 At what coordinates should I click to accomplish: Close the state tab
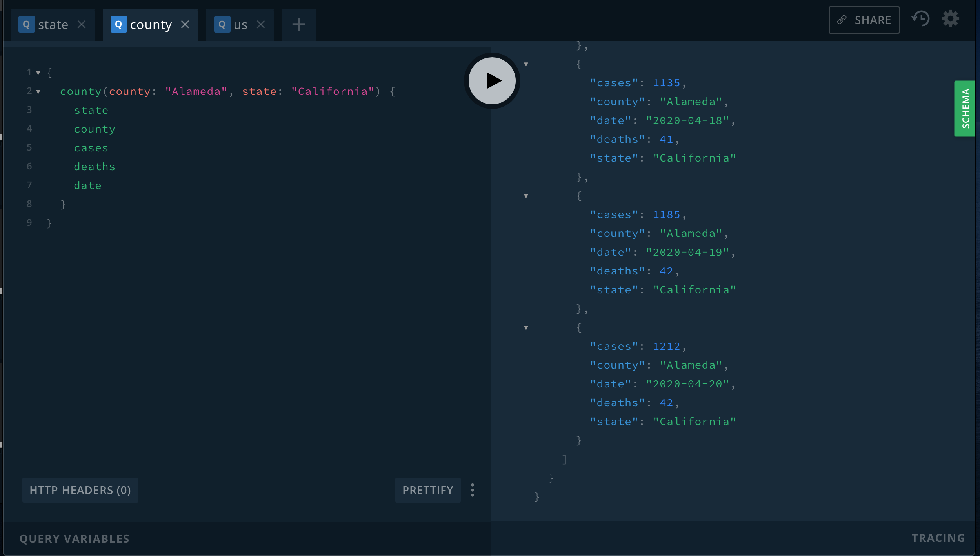point(82,24)
